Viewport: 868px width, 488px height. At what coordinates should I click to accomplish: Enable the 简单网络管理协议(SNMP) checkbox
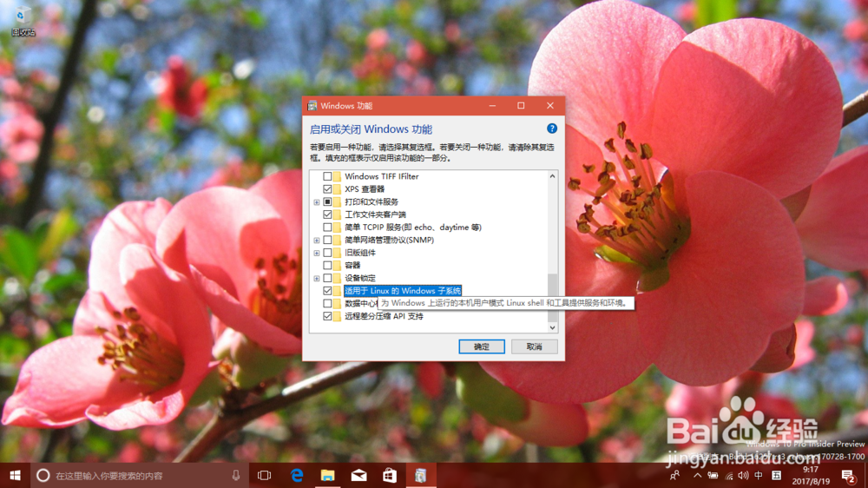327,240
